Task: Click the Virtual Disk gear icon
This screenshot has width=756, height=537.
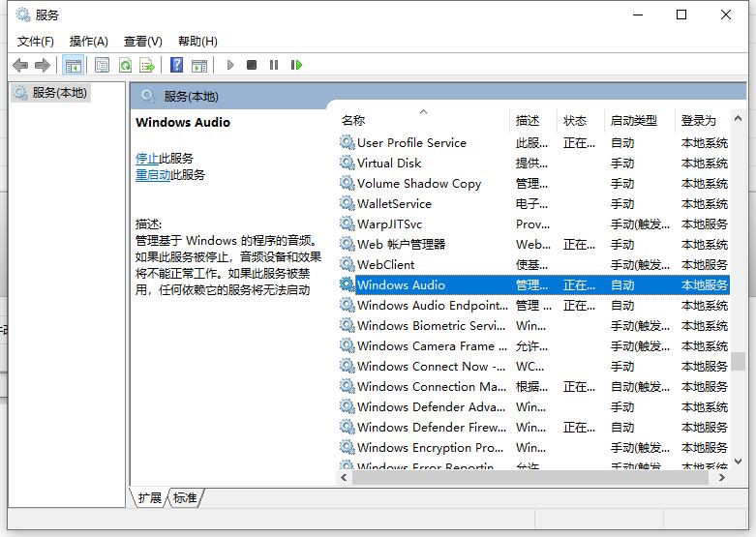Action: click(x=347, y=163)
